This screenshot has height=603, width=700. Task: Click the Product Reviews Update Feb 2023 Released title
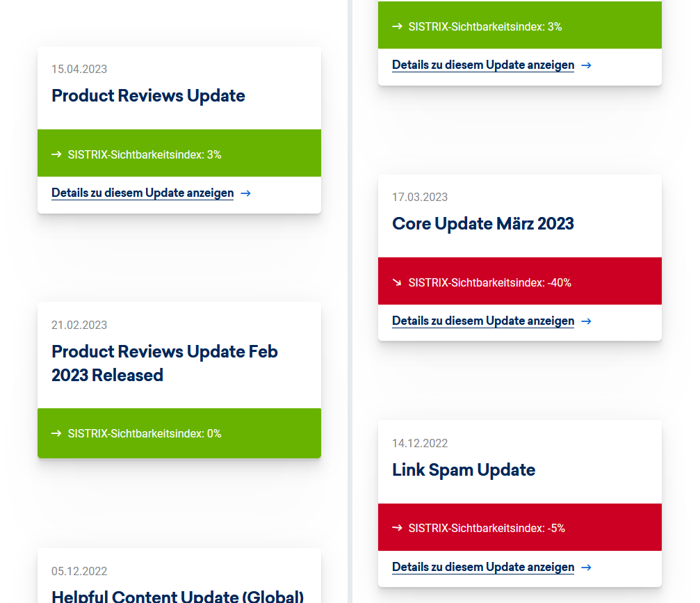coord(165,363)
